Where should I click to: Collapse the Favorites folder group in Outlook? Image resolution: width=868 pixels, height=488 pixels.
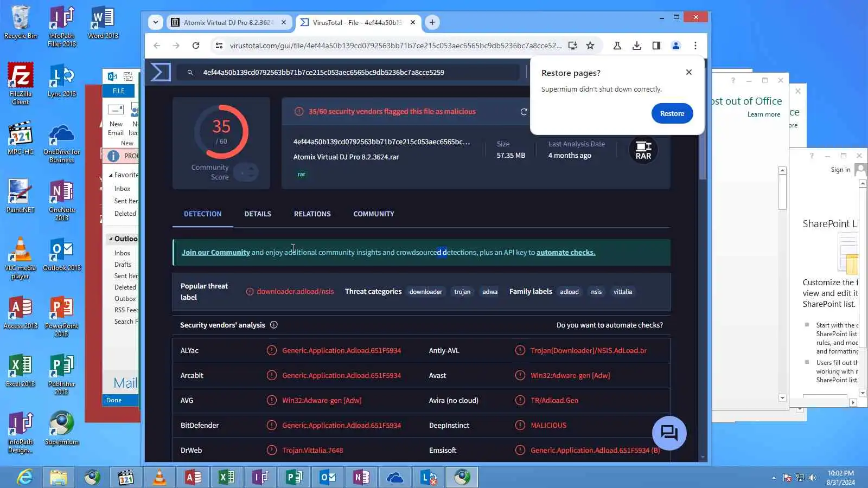111,175
